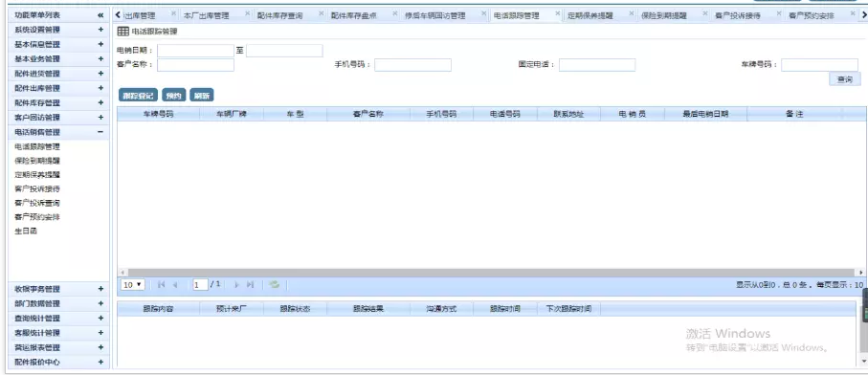Close the 配件库存盘点 tab
This screenshot has width=868, height=375.
click(394, 13)
